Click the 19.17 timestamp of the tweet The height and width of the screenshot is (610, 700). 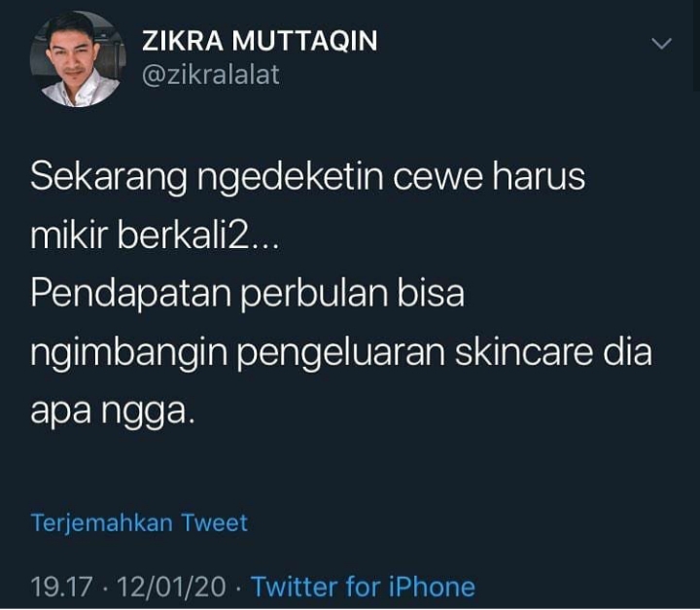coord(61,587)
